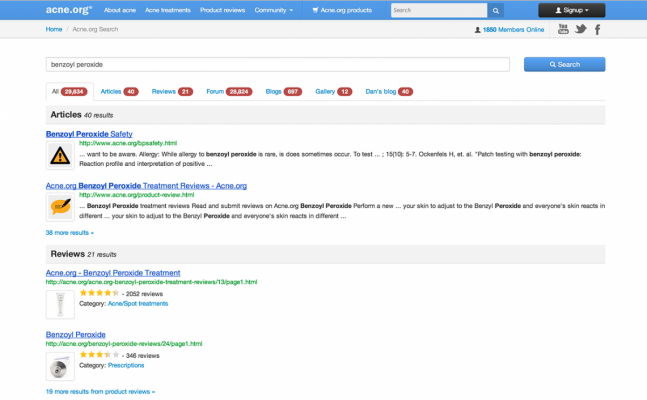Open the Benzoyl Peroxide review title link
Screen dimensions: 647x400
pos(76,335)
